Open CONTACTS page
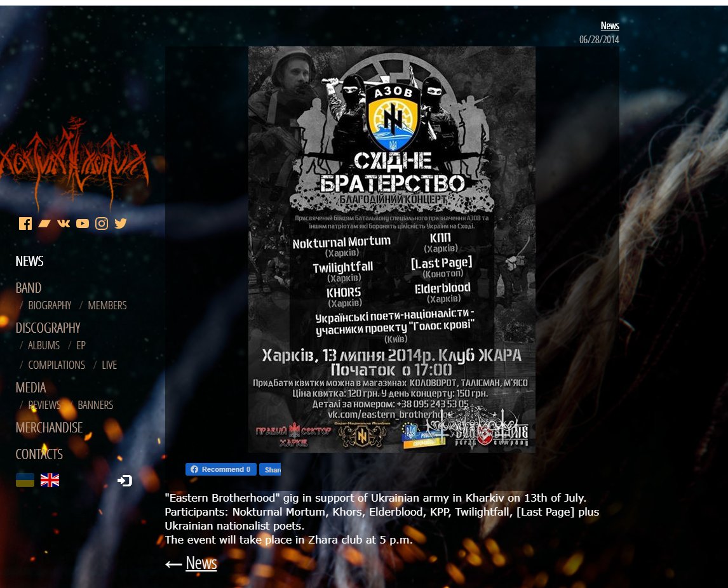 39,454
